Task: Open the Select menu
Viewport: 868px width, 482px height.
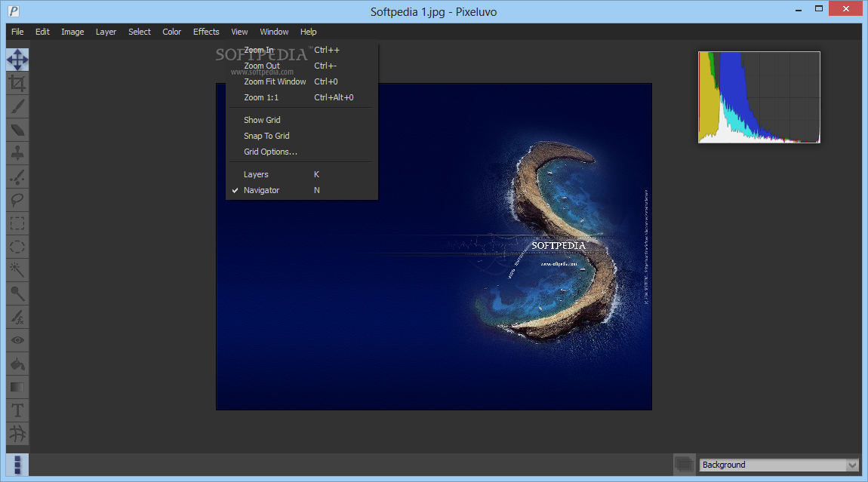Action: click(140, 32)
